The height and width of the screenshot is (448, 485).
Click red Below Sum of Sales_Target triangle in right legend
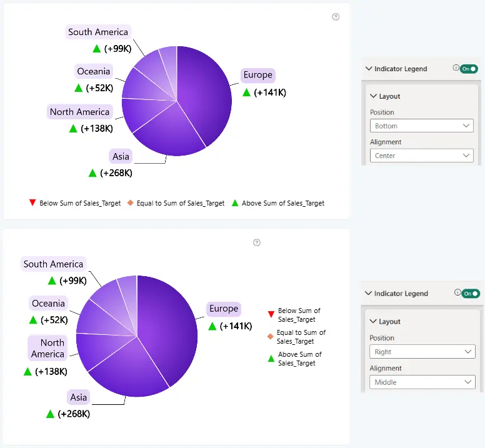(x=271, y=314)
